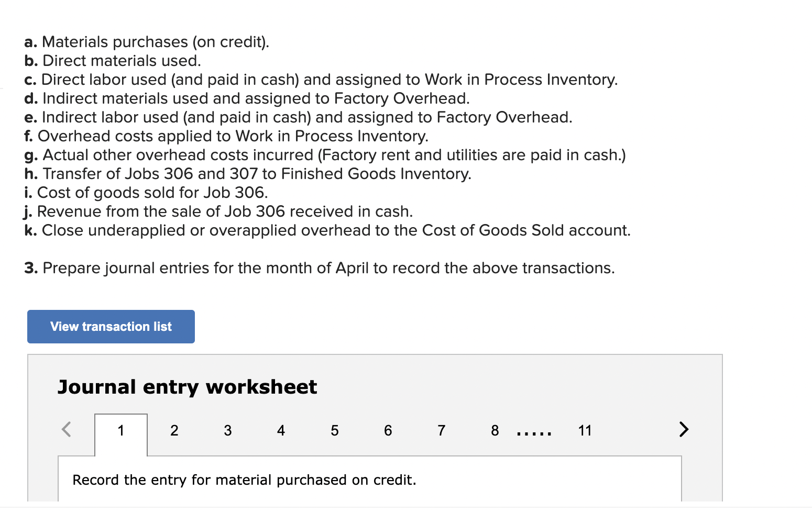Image resolution: width=812 pixels, height=513 pixels.
Task: Switch to journal entry tab 2
Action: point(174,430)
